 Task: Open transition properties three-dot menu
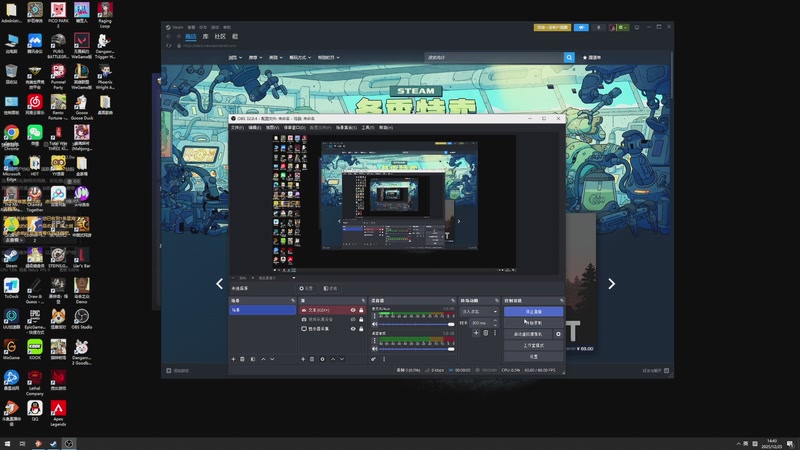pyautogui.click(x=494, y=333)
